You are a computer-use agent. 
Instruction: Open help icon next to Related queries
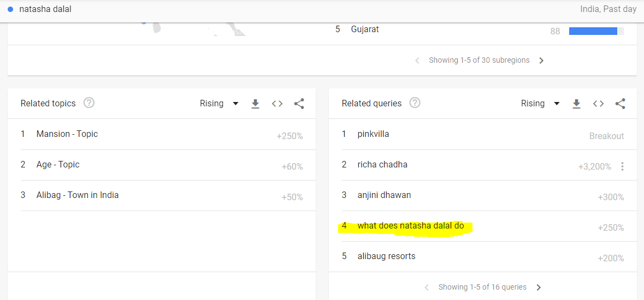(415, 103)
